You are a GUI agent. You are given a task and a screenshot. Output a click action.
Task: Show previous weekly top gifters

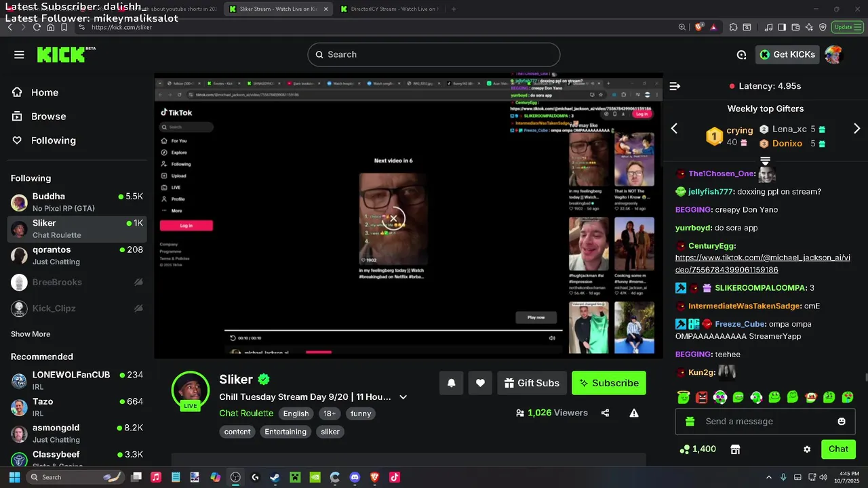[674, 128]
